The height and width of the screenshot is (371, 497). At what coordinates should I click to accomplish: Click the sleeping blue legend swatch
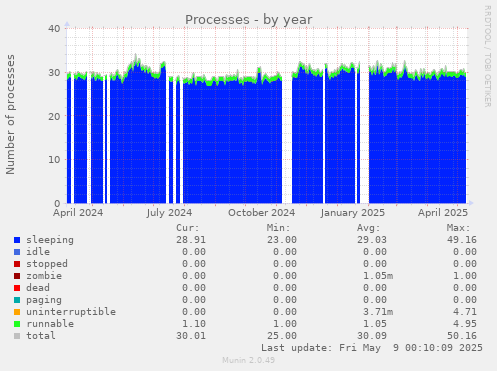click(17, 240)
